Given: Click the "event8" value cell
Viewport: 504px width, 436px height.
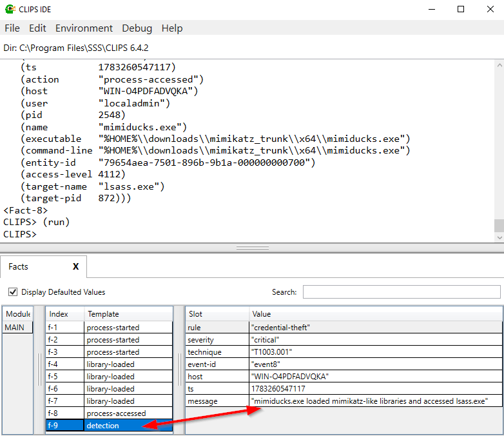Looking at the screenshot, I should point(376,364).
